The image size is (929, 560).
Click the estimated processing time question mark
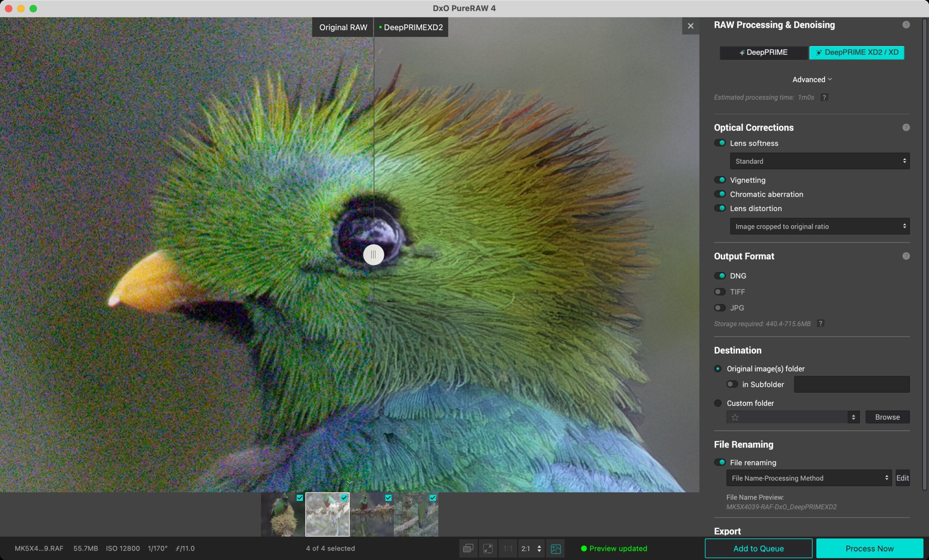[x=824, y=97]
